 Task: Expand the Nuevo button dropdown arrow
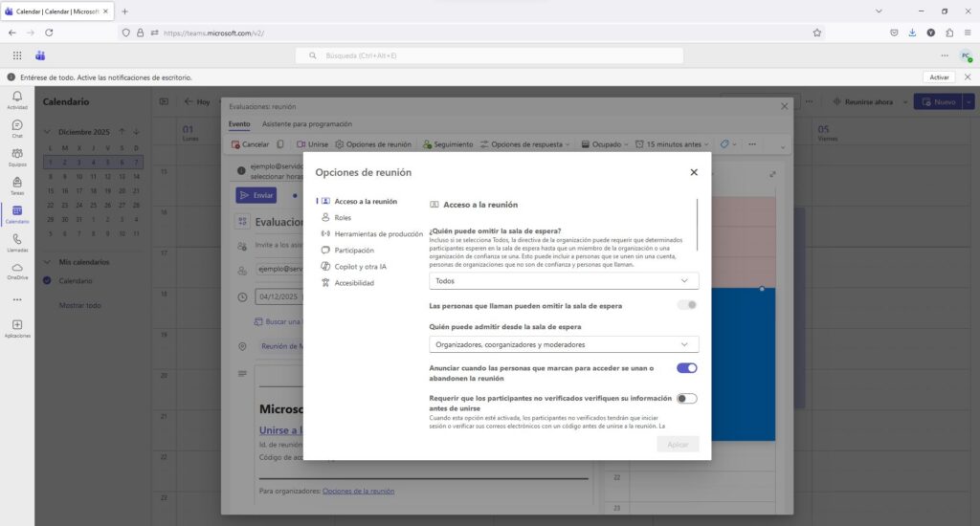tap(969, 101)
